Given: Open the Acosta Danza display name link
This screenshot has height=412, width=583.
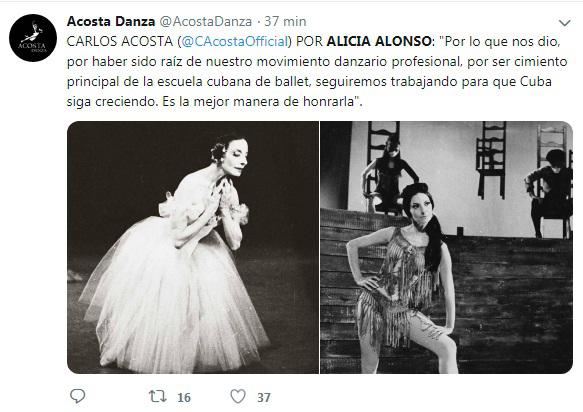Looking at the screenshot, I should pyautogui.click(x=111, y=22).
